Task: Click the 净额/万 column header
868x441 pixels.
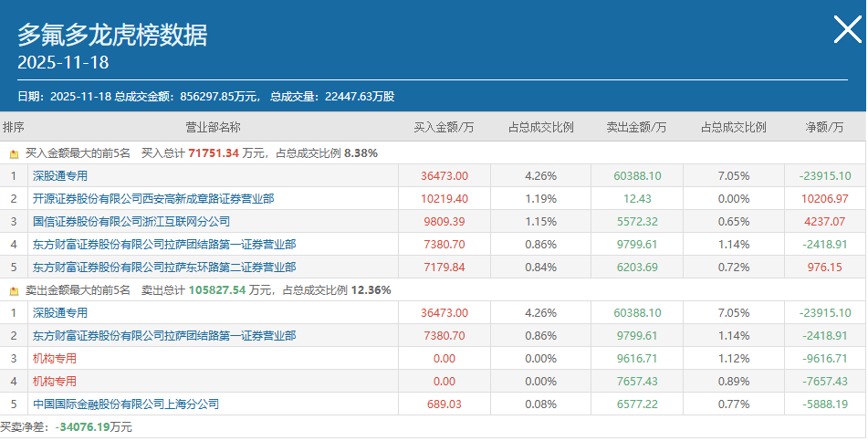Action: click(x=825, y=128)
